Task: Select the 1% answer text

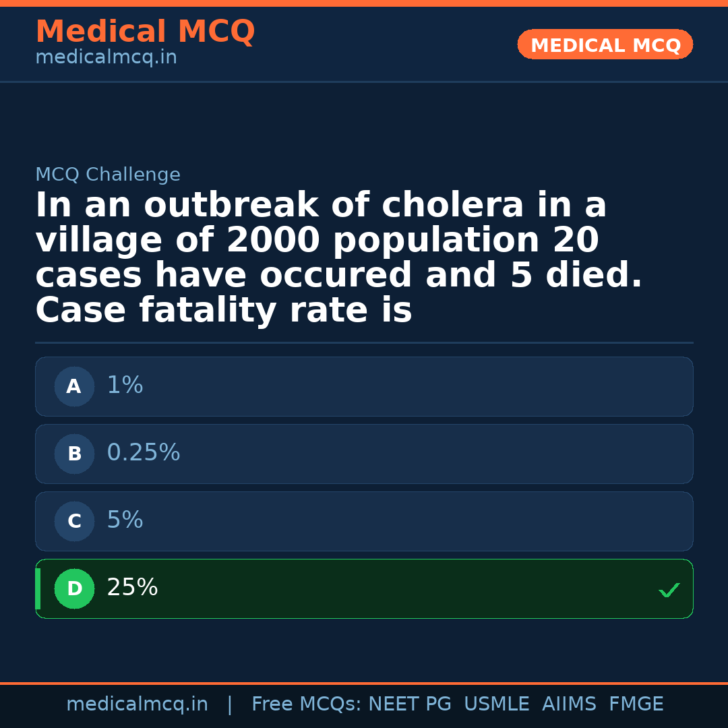Action: tap(125, 386)
